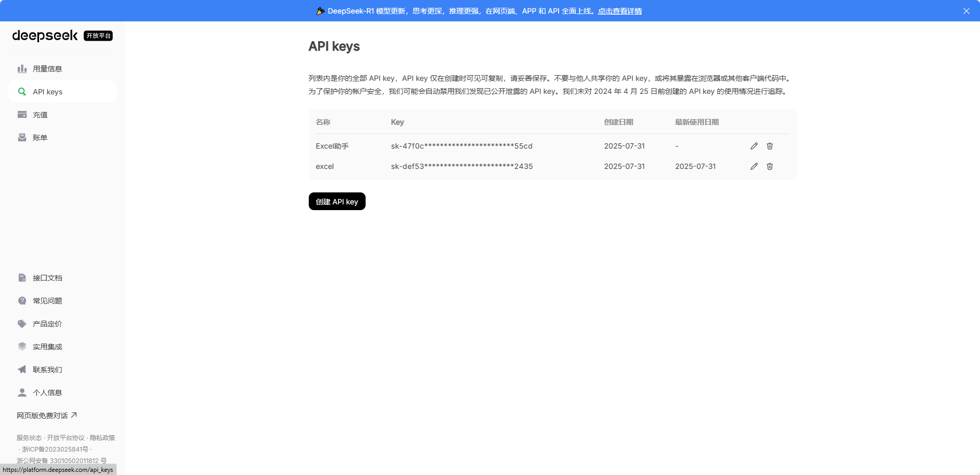Close the top announcement banner
Image resolution: width=980 pixels, height=475 pixels.
966,11
